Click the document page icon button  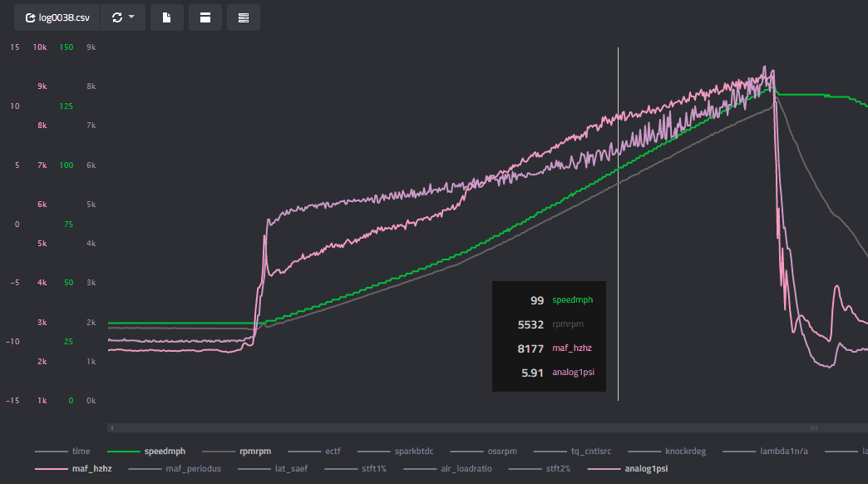pos(166,17)
